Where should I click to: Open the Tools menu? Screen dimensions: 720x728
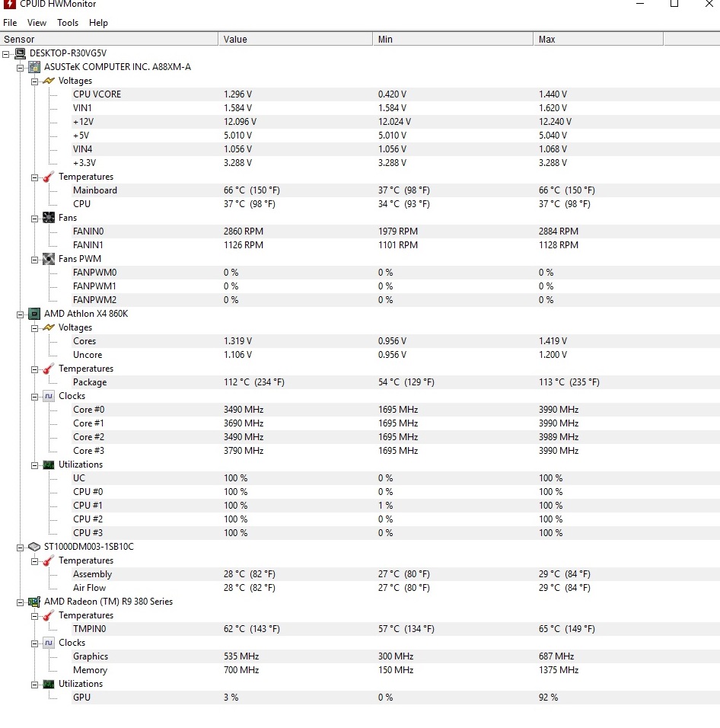(68, 23)
